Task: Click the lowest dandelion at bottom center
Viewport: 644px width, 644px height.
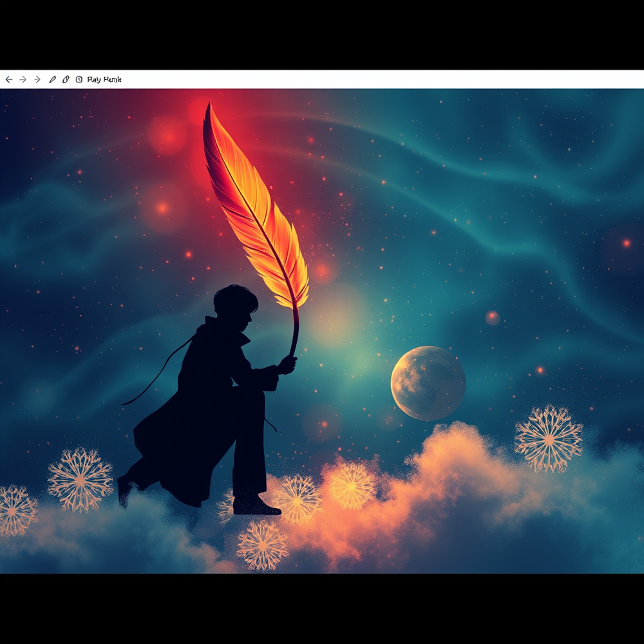Action: click(x=262, y=546)
